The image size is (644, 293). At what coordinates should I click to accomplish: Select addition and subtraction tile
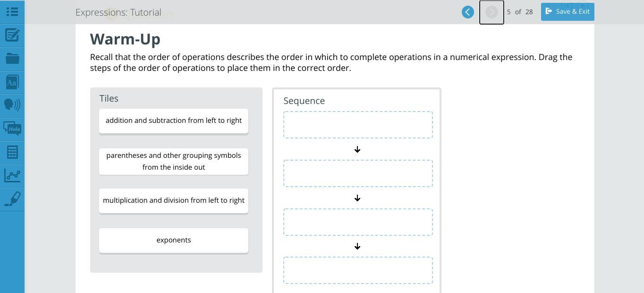tap(174, 121)
